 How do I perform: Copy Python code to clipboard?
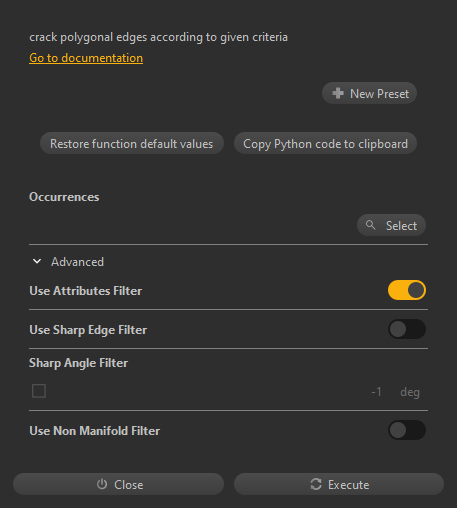325,143
